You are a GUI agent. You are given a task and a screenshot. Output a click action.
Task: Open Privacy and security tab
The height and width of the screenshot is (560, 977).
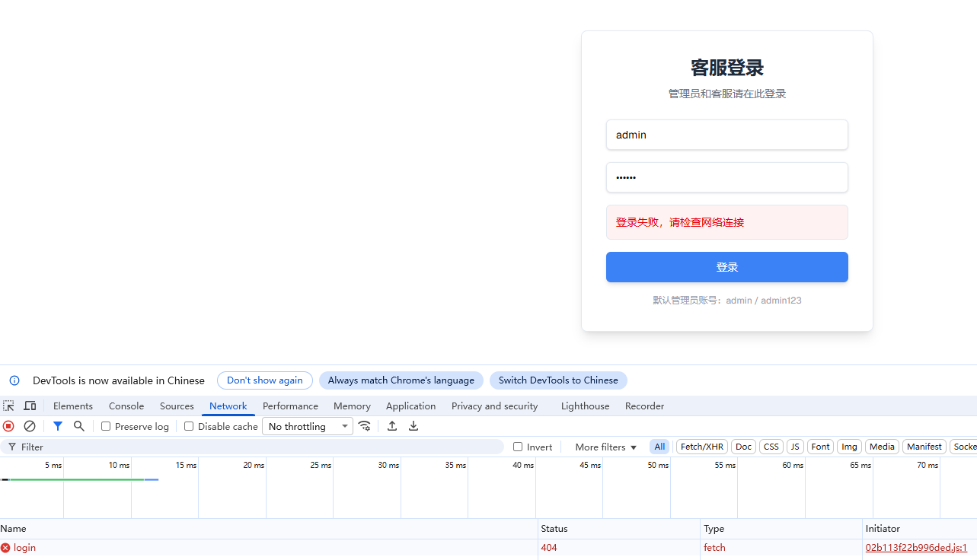click(494, 406)
